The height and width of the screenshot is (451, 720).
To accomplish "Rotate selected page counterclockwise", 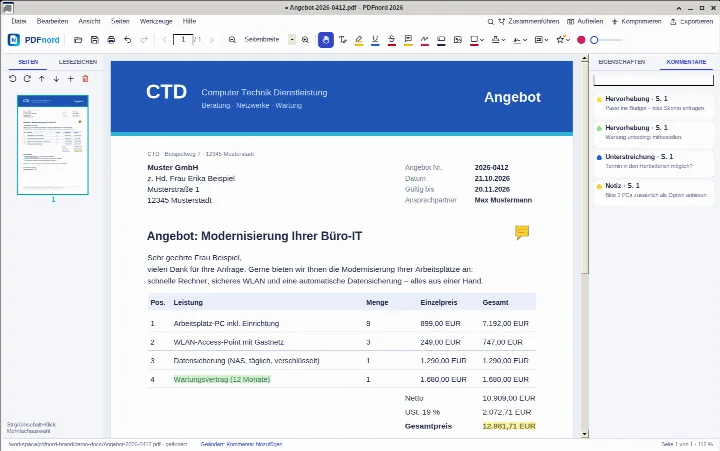I will click(x=12, y=79).
